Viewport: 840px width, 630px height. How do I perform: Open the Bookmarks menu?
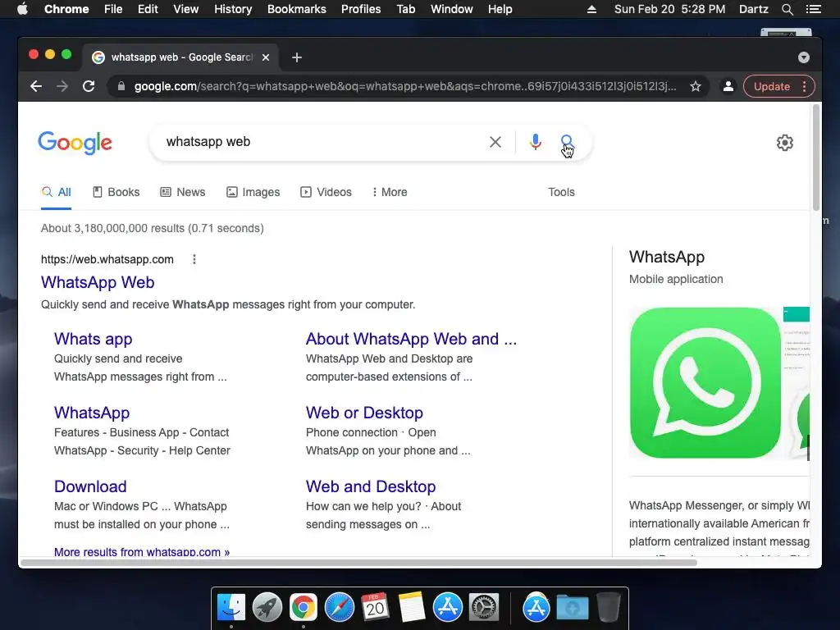(x=297, y=9)
